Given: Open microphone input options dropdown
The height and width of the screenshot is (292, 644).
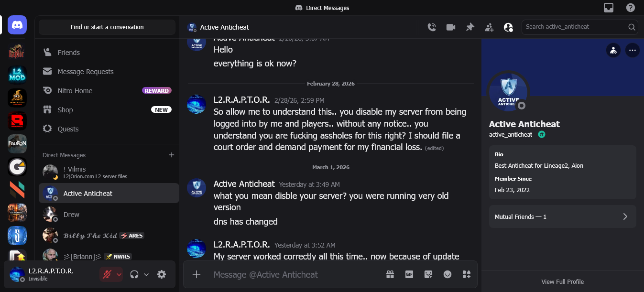Looking at the screenshot, I should tap(119, 274).
